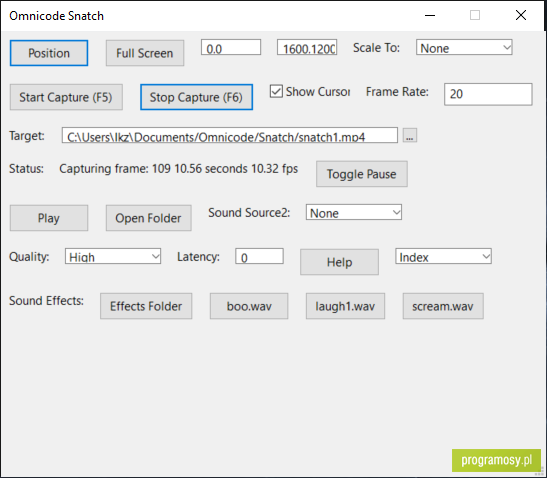547x478 pixels.
Task: Play the laugh1.wav sound effect
Action: point(345,306)
